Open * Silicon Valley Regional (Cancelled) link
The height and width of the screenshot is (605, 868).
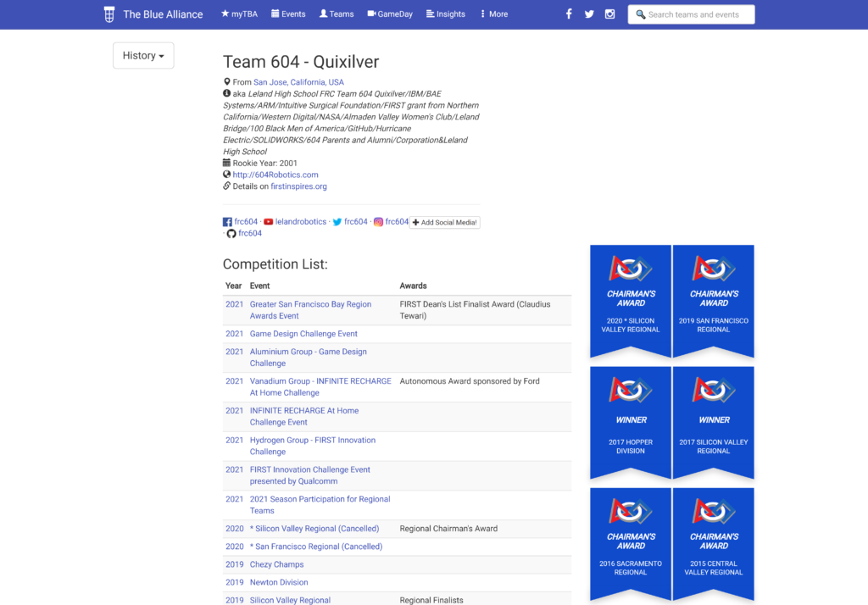click(x=314, y=529)
